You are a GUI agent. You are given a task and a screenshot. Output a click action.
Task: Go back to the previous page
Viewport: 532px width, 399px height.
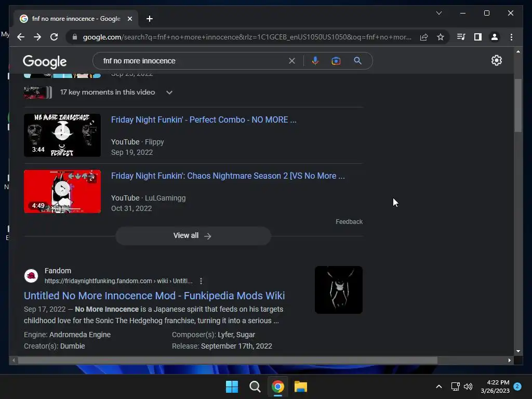21,37
